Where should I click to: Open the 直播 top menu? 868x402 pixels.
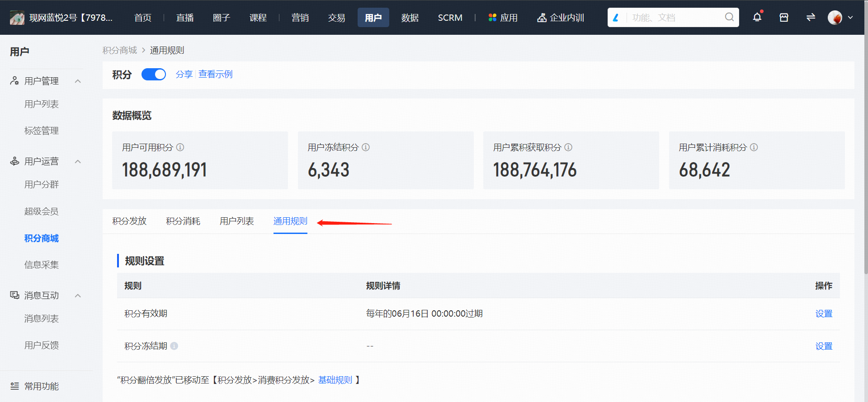pyautogui.click(x=185, y=18)
